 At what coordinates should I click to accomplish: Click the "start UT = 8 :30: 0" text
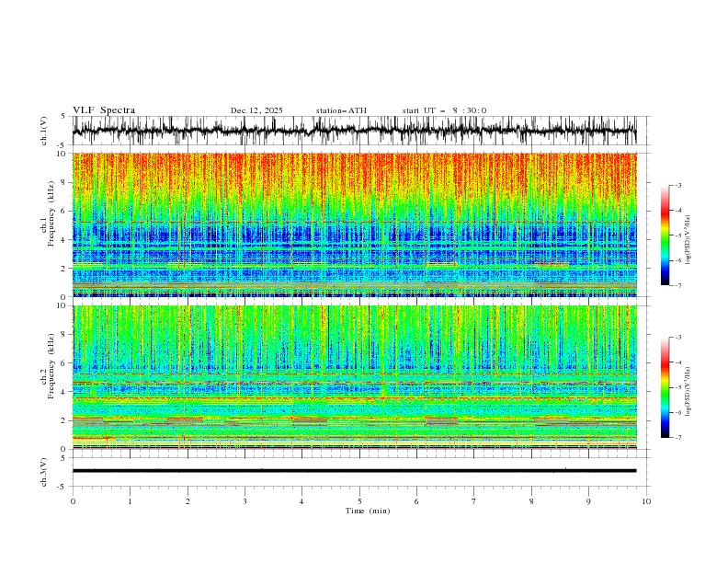444,110
